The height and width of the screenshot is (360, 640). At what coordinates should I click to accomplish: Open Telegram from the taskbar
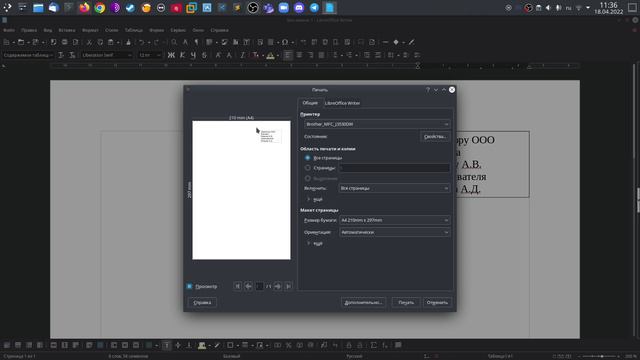314,8
